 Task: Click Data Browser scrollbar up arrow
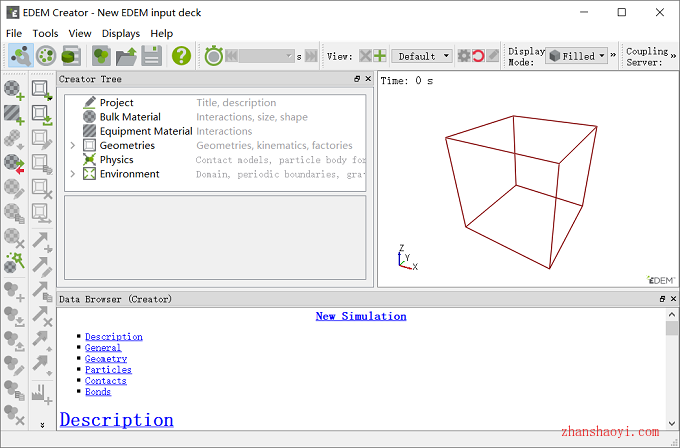tap(672, 314)
